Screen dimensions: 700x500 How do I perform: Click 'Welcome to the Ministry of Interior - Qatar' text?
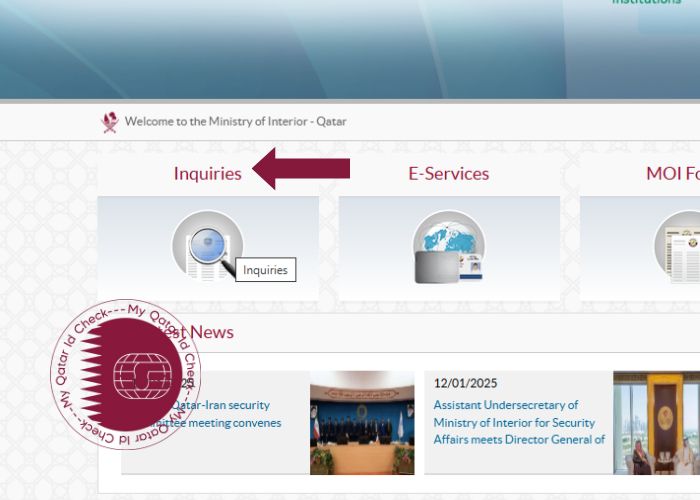236,121
